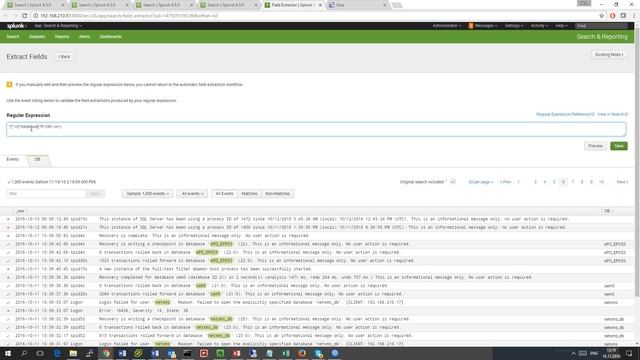Open the Search nav item
The width and height of the screenshot is (640, 360).
(13, 36)
